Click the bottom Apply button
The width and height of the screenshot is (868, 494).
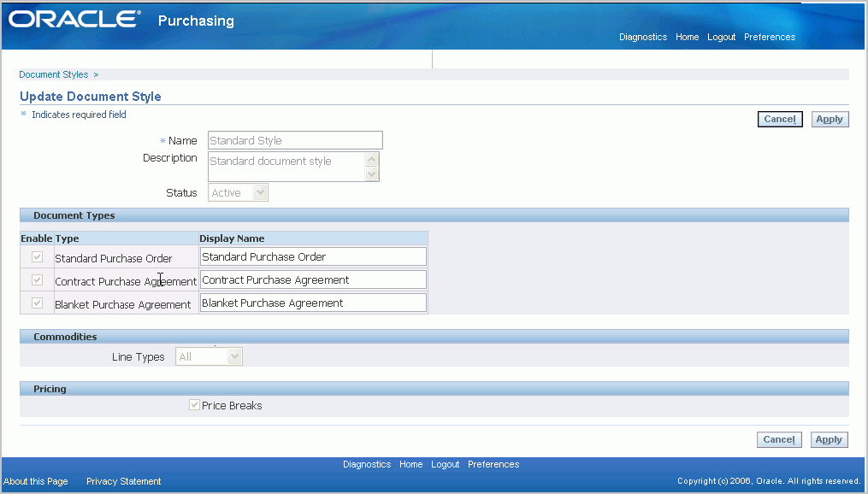point(829,439)
